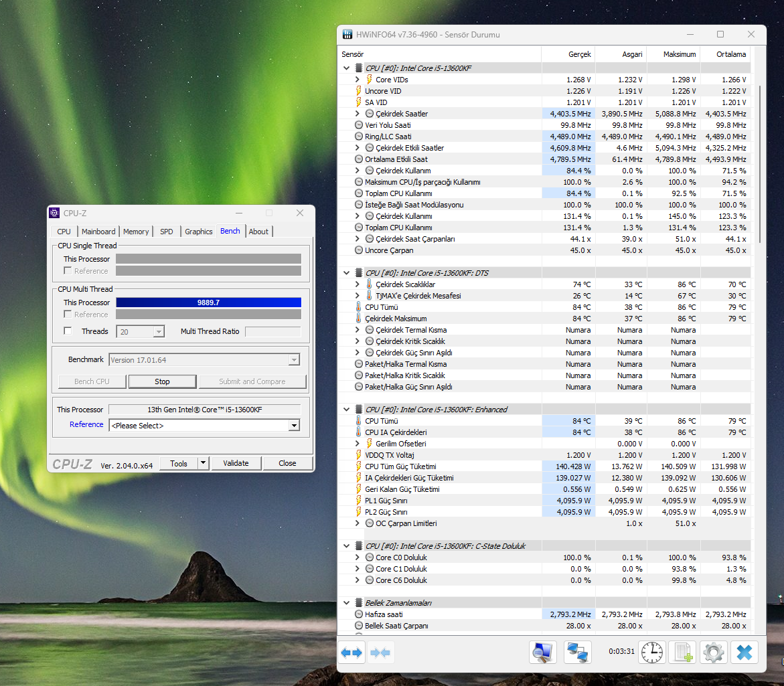Switch to the Graphics tab in CPU-Z

click(198, 232)
